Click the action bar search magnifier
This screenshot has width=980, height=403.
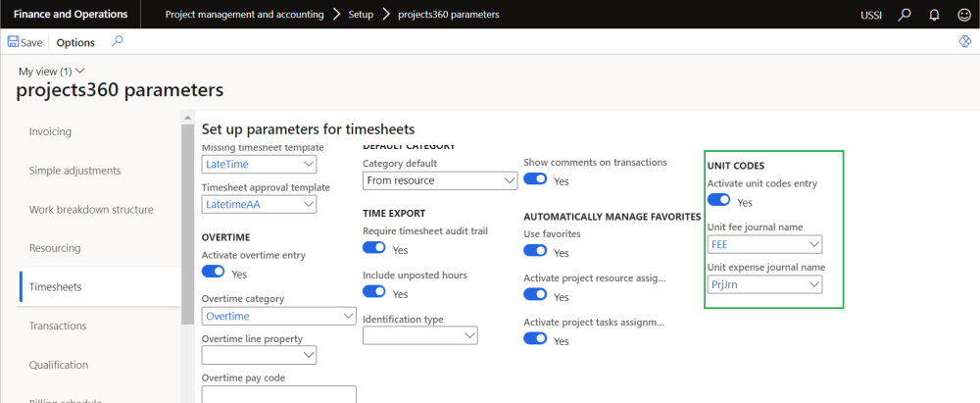118,41
